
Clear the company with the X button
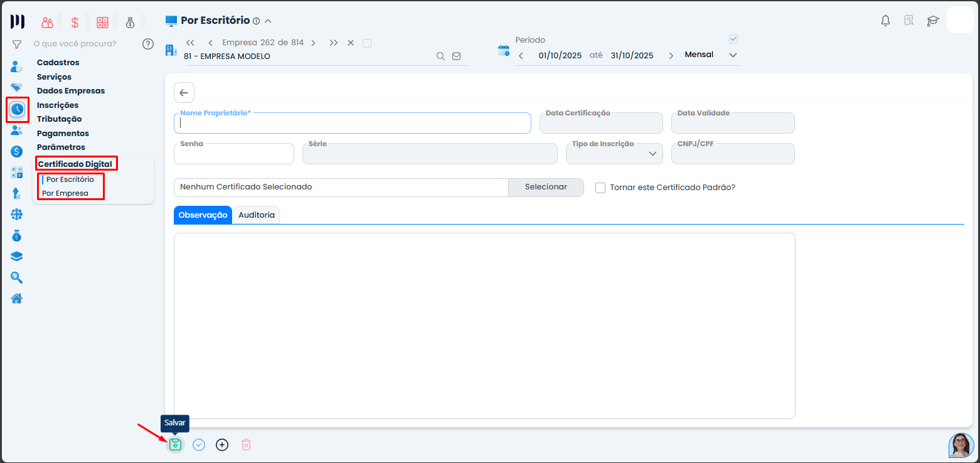click(x=351, y=43)
